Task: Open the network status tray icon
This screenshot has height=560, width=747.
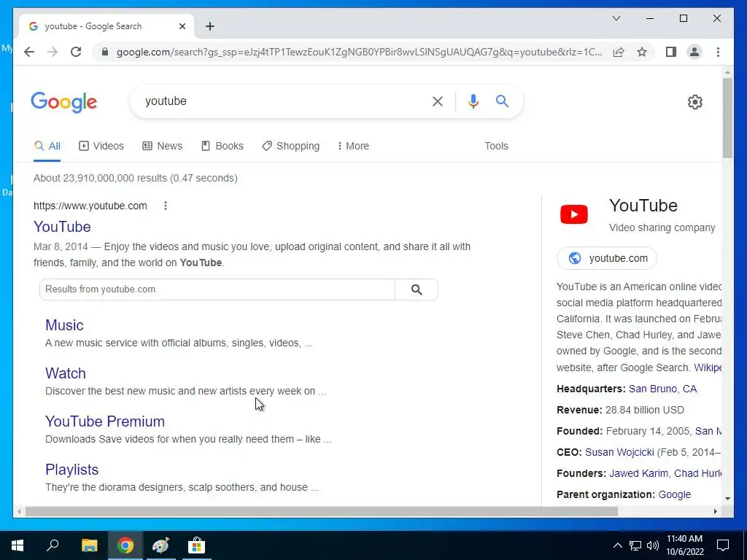Action: [635, 545]
